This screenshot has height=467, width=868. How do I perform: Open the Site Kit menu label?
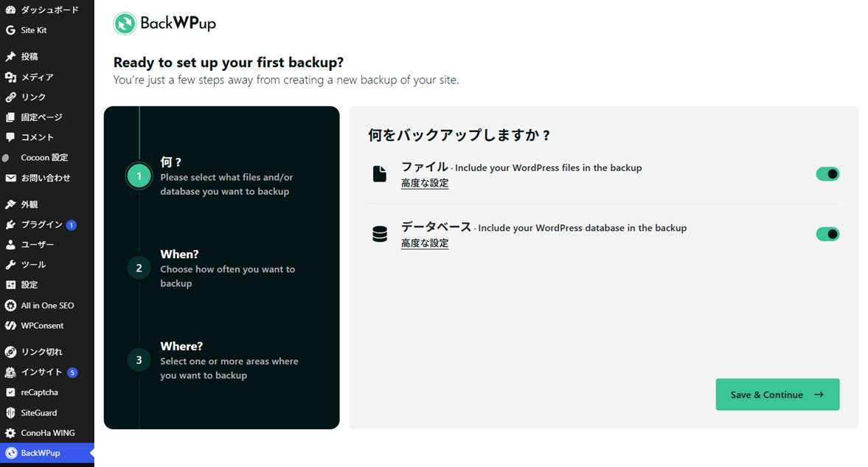[34, 30]
